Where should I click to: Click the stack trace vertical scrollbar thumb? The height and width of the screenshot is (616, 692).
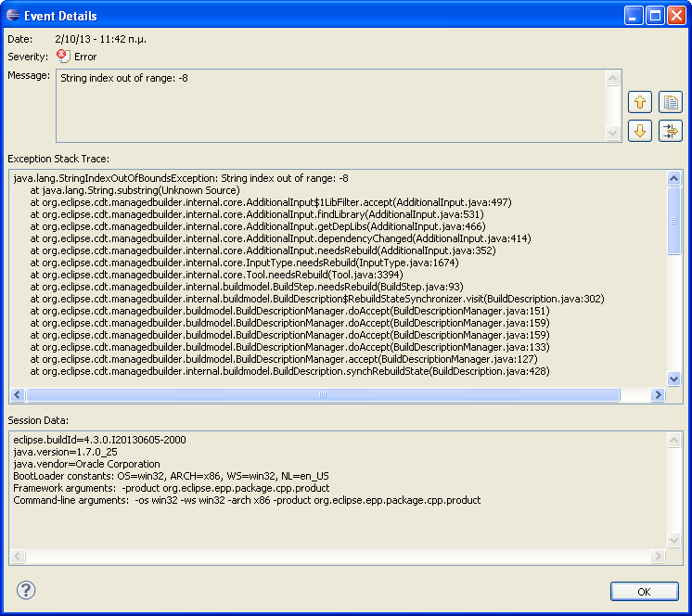673,221
